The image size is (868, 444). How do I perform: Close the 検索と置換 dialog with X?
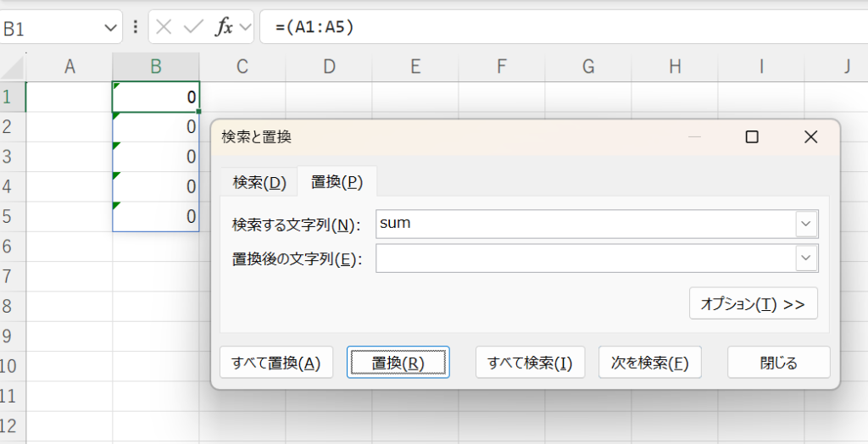[811, 136]
